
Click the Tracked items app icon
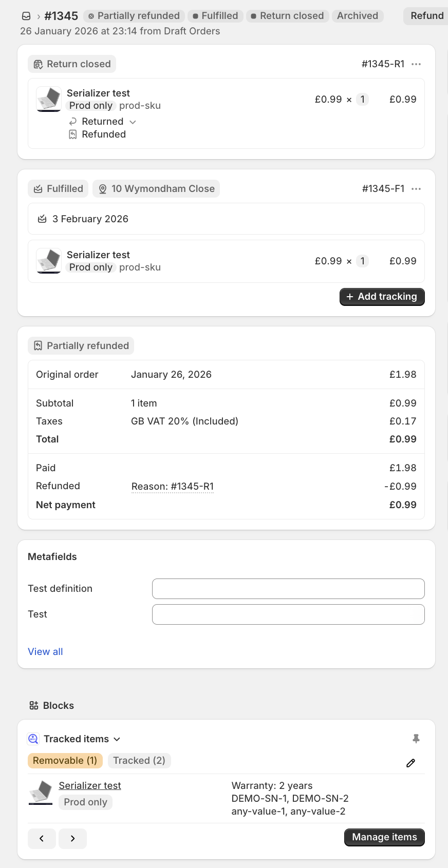point(33,739)
